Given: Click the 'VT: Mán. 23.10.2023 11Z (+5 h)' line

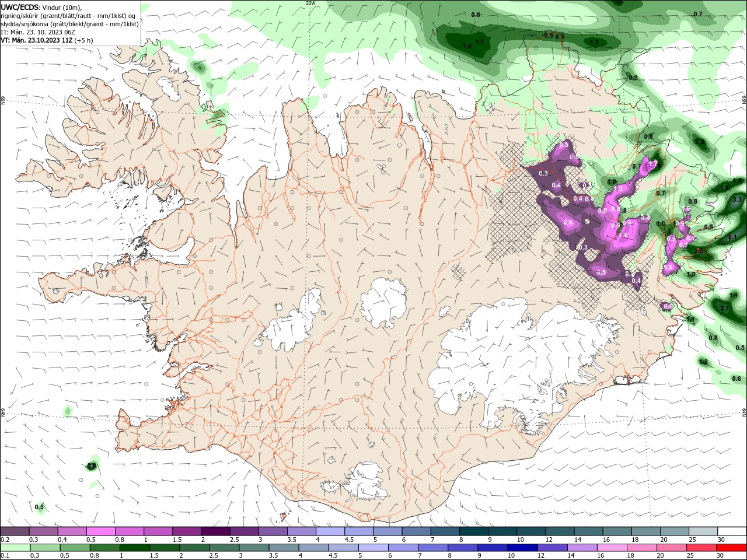Looking at the screenshot, I should pyautogui.click(x=47, y=40).
